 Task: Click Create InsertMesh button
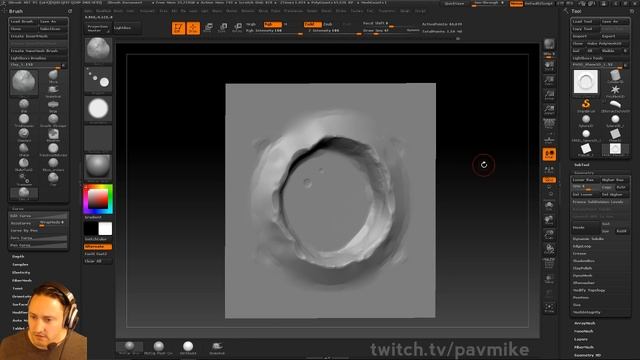[38, 36]
